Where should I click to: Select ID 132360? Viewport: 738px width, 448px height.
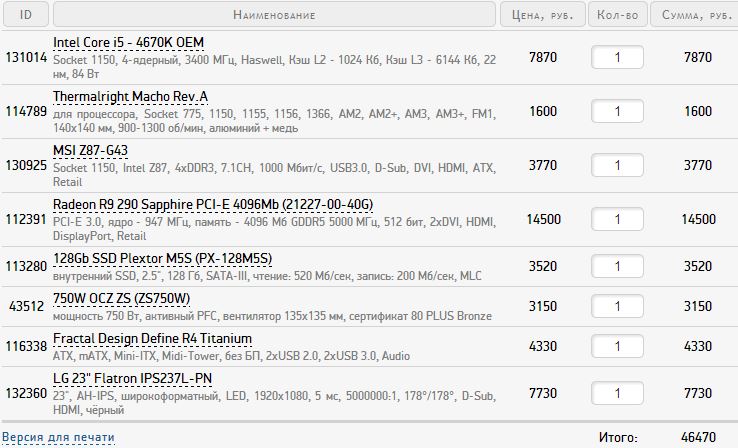26,393
